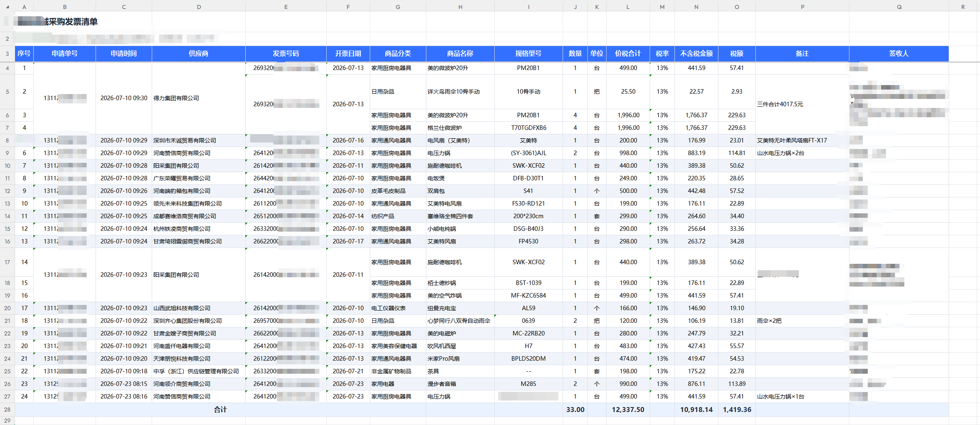Select supplier cell 山西武旭科技有限公司
Viewport: 980px width, 425px height.
click(199, 308)
